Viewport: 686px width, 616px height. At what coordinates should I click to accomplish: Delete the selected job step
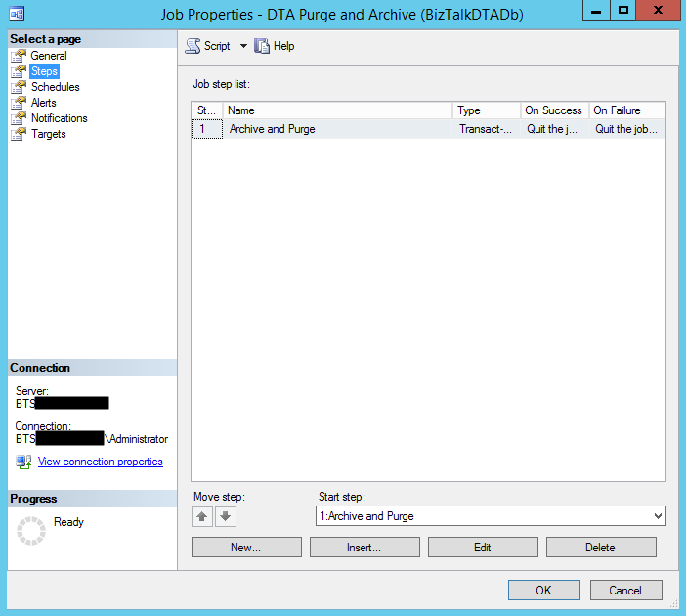click(x=600, y=548)
